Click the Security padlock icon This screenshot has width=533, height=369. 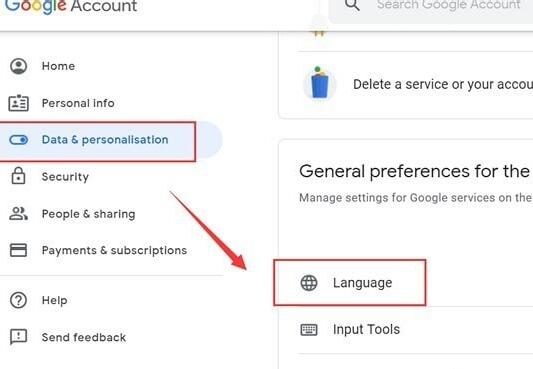click(x=18, y=176)
